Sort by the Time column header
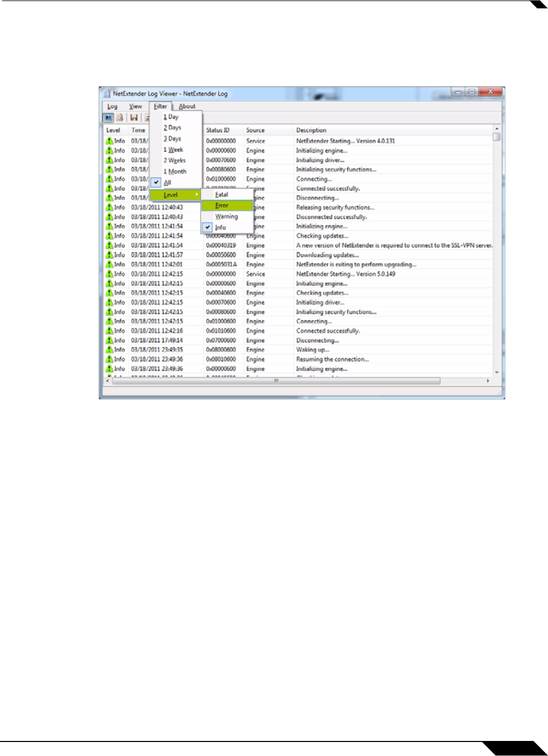This screenshot has width=548, height=756. pyautogui.click(x=139, y=130)
